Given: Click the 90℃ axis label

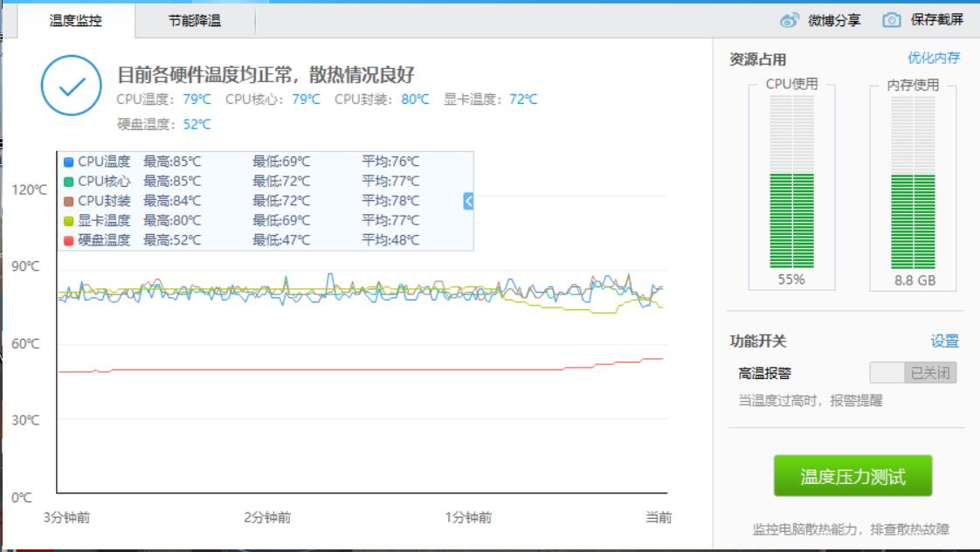Looking at the screenshot, I should coord(25,266).
